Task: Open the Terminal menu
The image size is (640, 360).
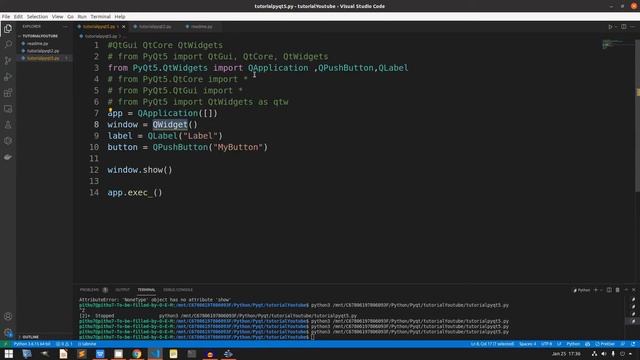Action: point(100,17)
